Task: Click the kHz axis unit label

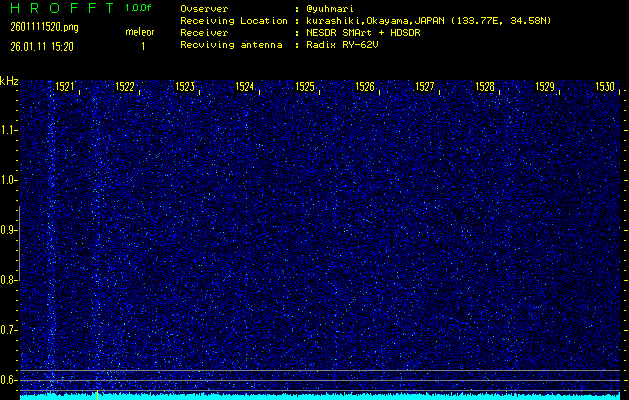Action: click(x=9, y=82)
